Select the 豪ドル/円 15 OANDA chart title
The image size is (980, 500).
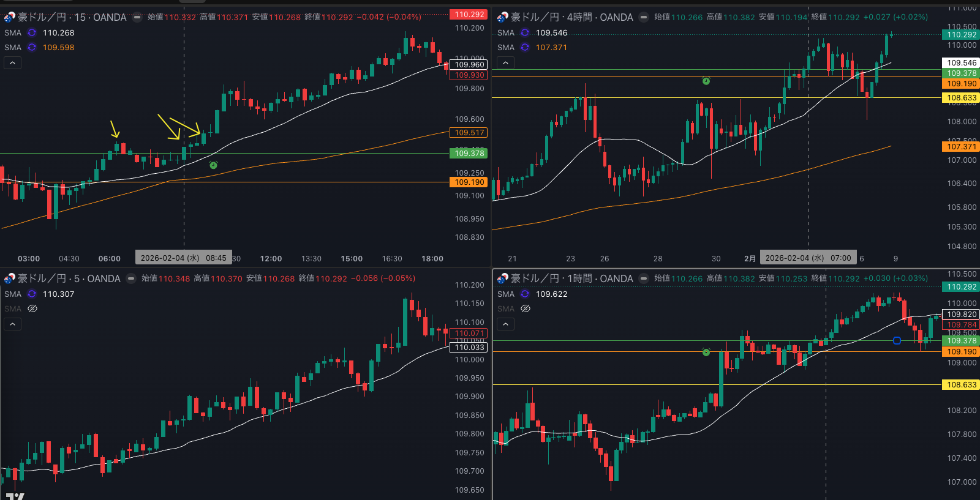click(x=72, y=17)
